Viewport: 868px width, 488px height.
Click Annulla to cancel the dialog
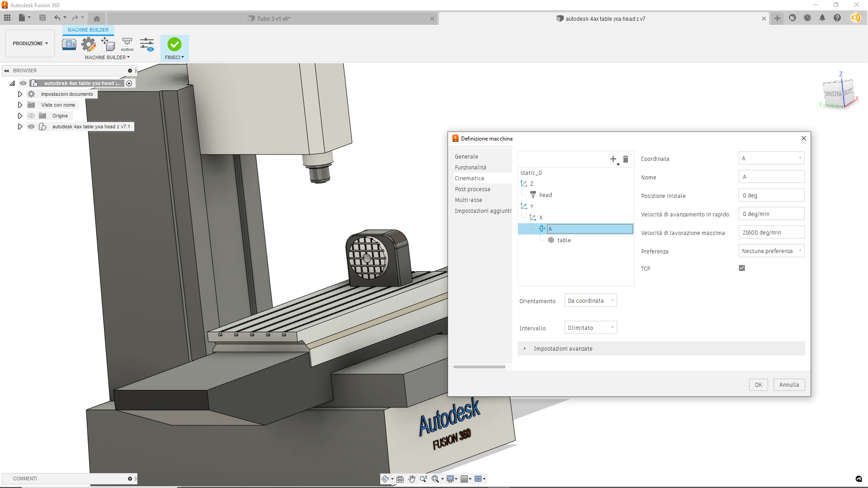(788, 385)
